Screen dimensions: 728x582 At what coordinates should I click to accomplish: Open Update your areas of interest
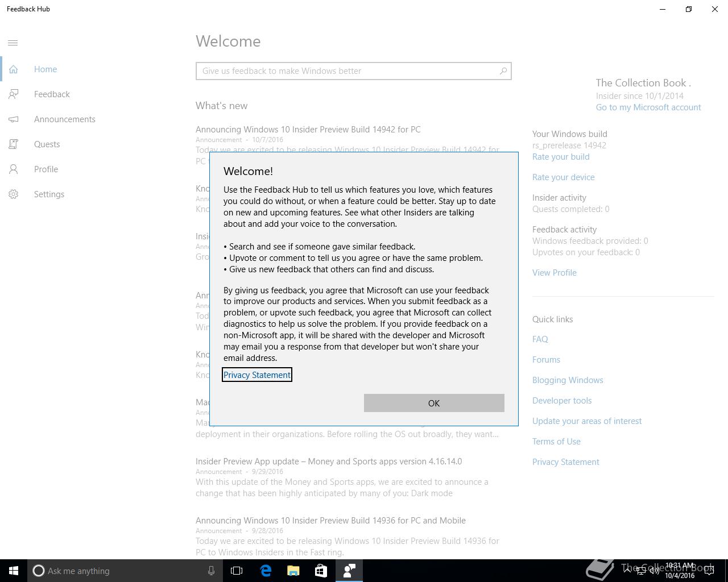pos(587,421)
